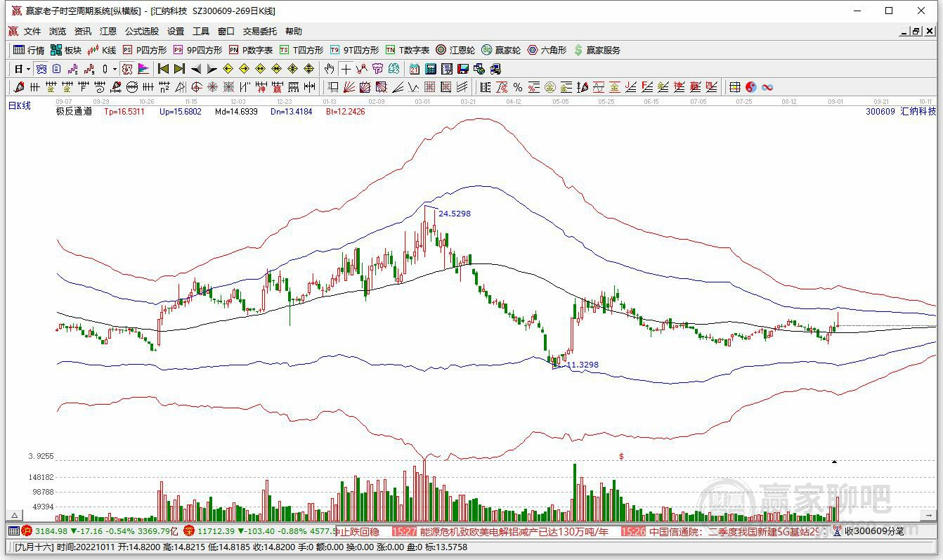The image size is (943, 560).
Task: Restore the inner child window
Action: click(916, 31)
